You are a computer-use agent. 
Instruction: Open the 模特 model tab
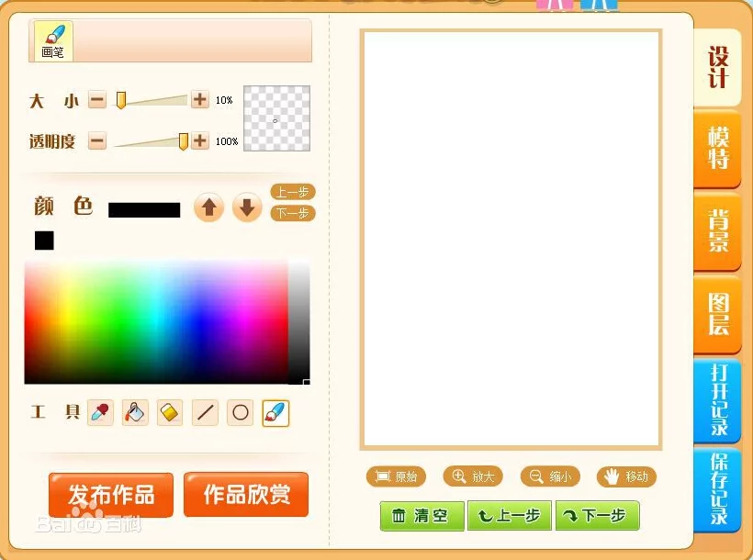pyautogui.click(x=717, y=149)
